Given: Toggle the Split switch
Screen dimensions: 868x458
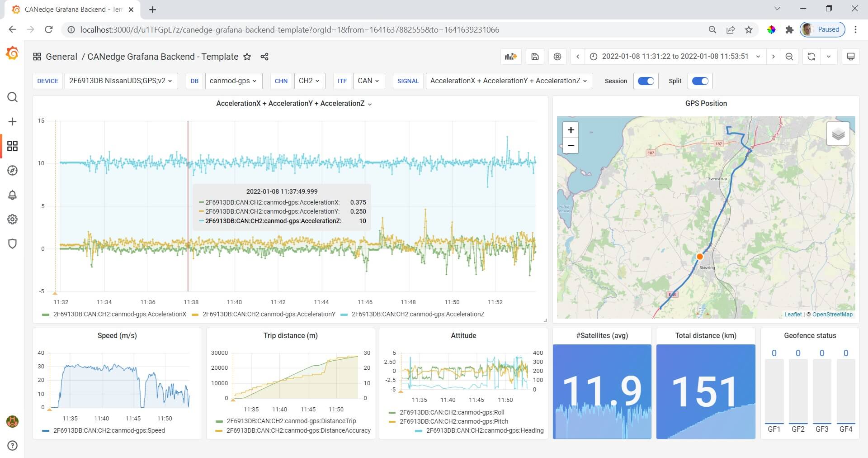Looking at the screenshot, I should 700,81.
